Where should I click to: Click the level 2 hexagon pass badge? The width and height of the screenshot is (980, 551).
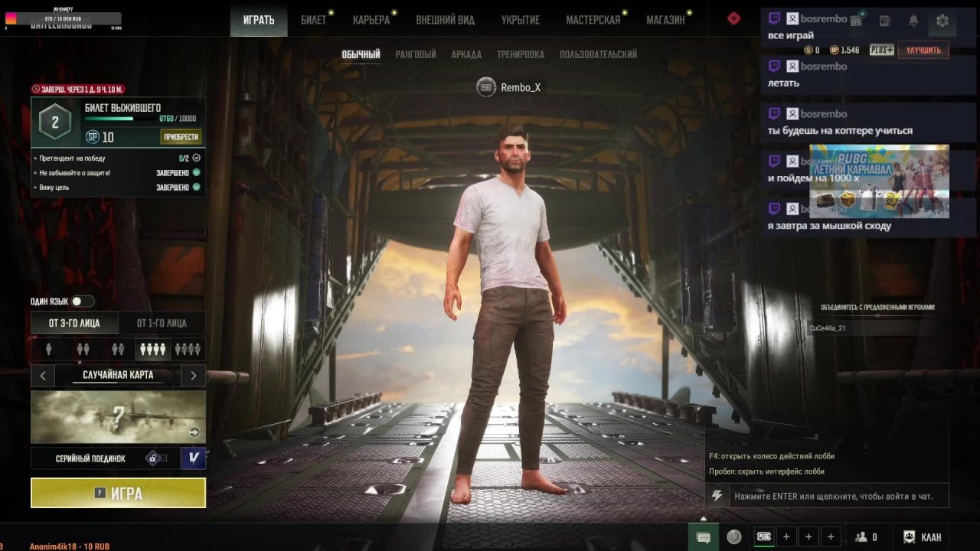tap(55, 122)
